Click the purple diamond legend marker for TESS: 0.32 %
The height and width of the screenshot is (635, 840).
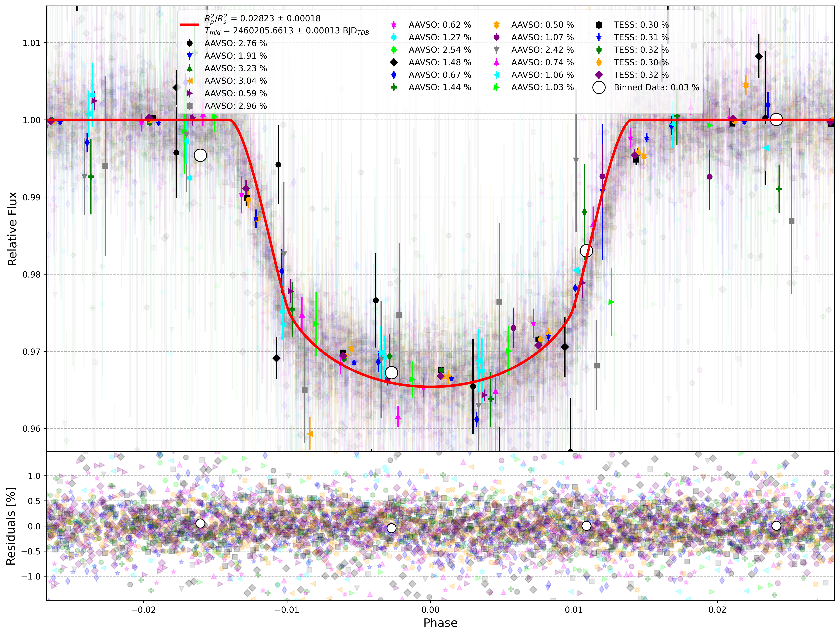599,75
